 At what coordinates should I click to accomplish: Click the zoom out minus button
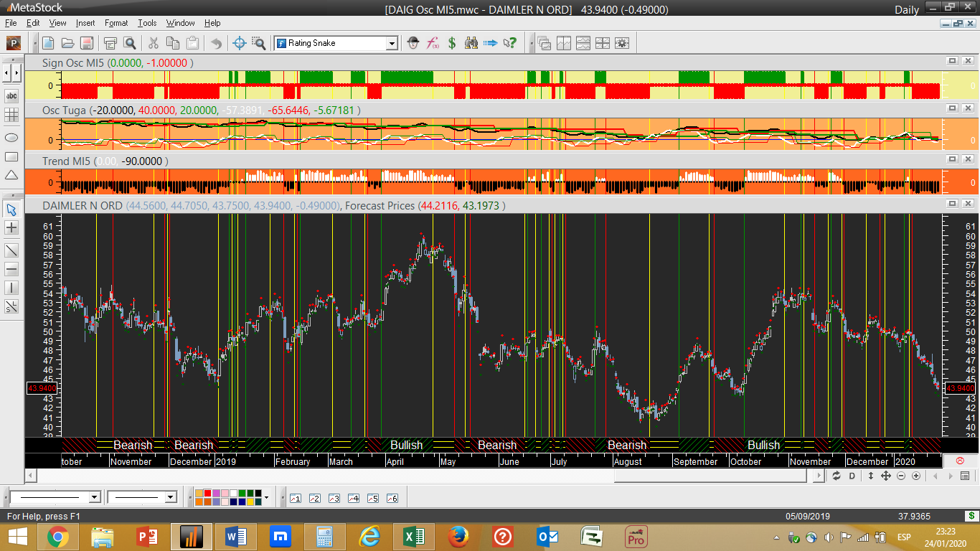tap(901, 476)
